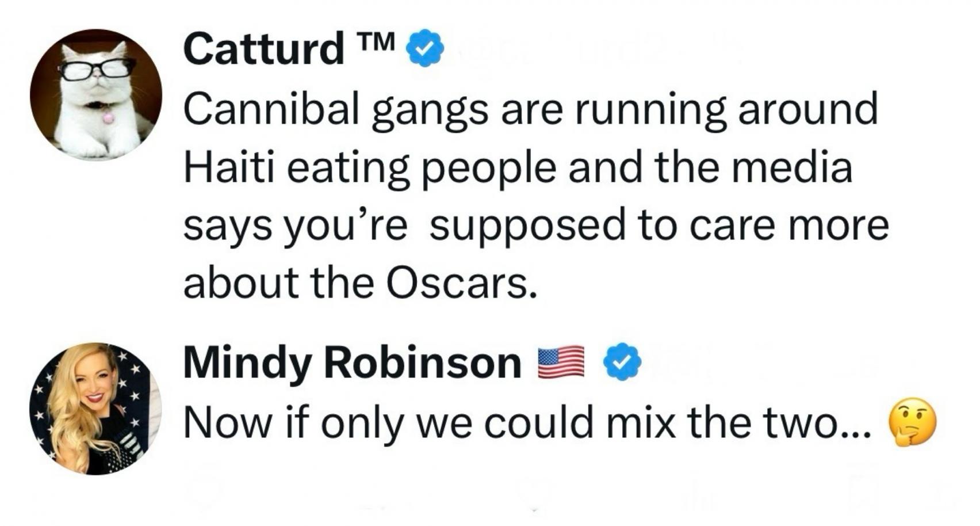Open the Catturd profile name link
The image size is (980, 526).
[263, 48]
